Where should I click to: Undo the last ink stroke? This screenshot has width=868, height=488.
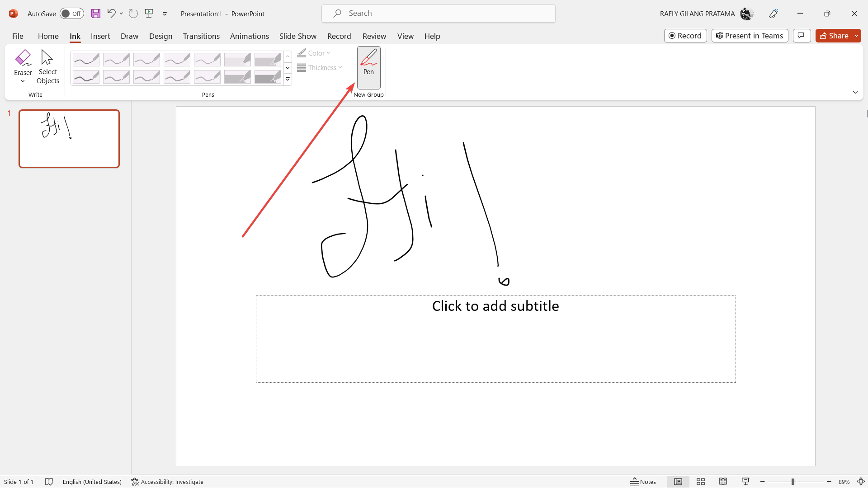(111, 14)
